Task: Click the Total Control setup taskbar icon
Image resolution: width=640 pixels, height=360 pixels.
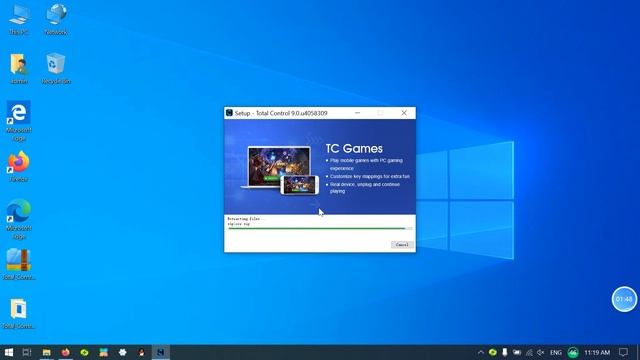Action: (x=160, y=352)
